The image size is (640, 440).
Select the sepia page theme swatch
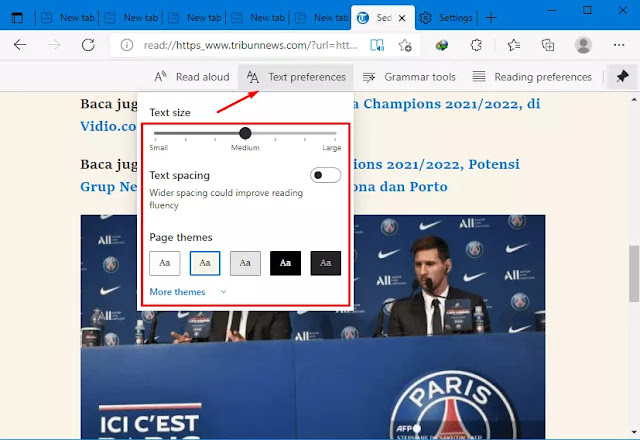(x=205, y=263)
